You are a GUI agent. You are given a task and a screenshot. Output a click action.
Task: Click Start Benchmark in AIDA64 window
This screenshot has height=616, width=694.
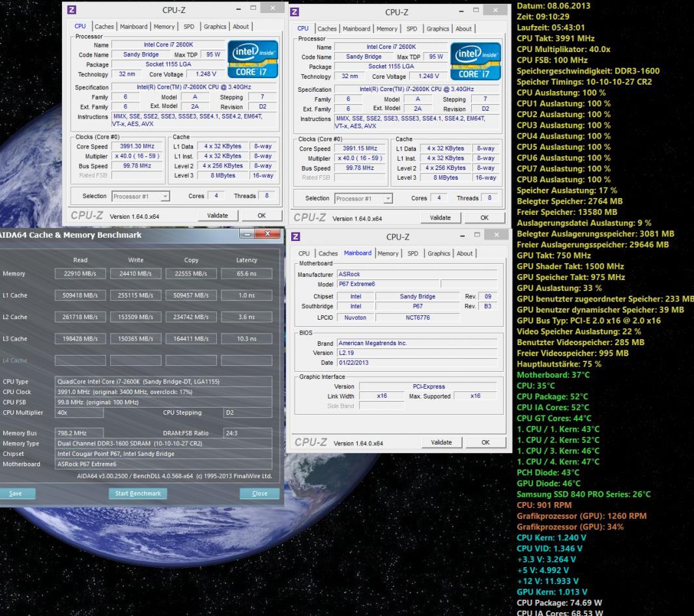coord(138,494)
